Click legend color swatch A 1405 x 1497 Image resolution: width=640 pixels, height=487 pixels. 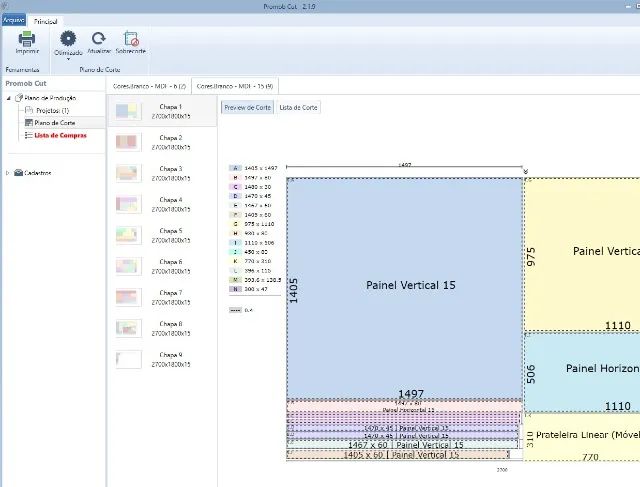pyautogui.click(x=235, y=169)
